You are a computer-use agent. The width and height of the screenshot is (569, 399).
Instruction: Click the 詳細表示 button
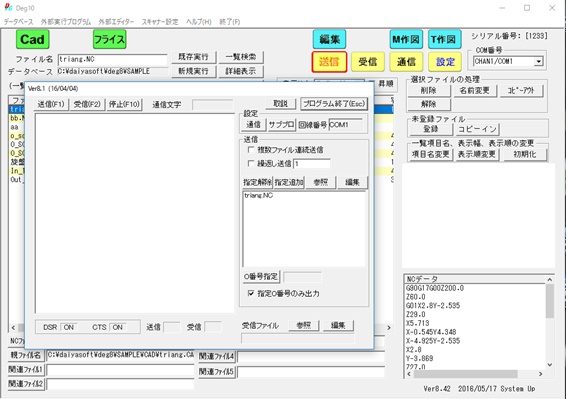(241, 71)
